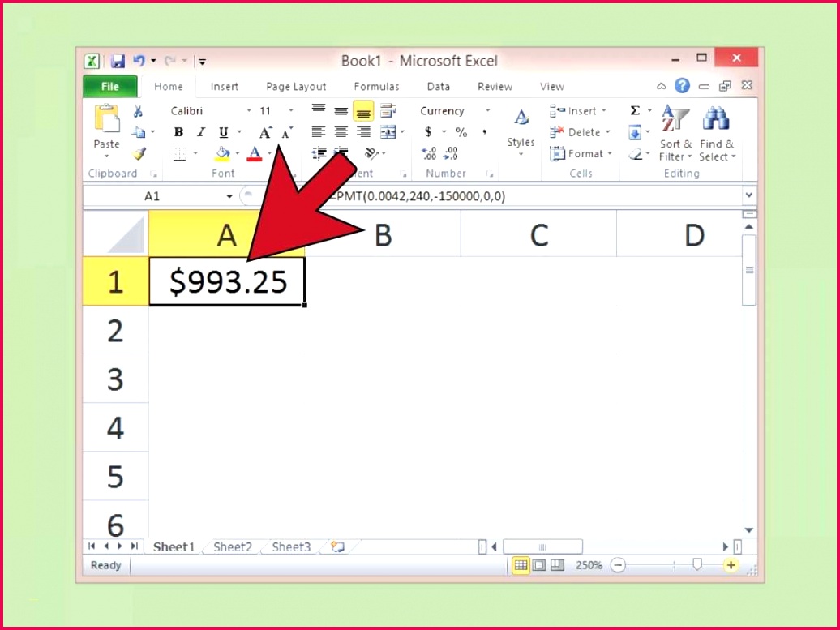Click the Underline icon

[x=222, y=132]
